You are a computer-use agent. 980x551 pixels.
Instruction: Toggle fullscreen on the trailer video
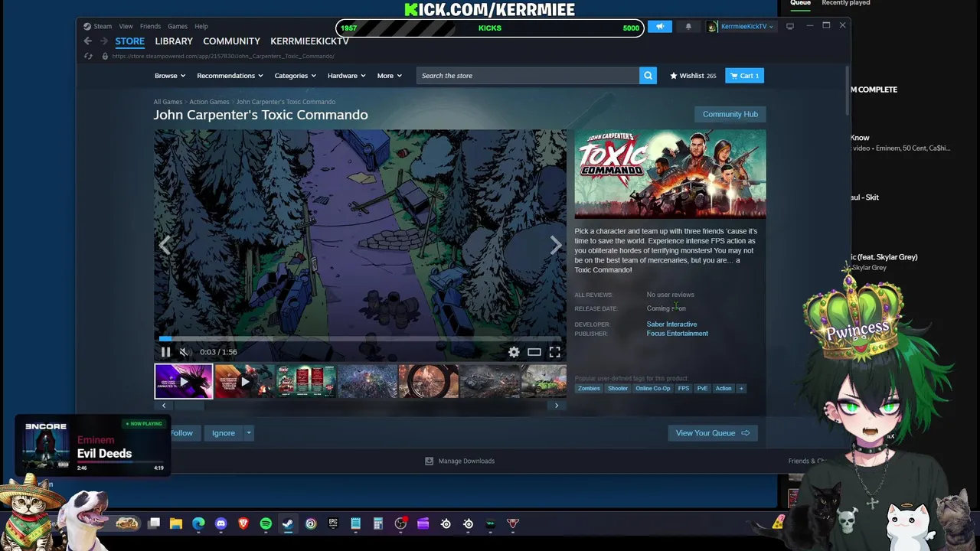pos(554,352)
